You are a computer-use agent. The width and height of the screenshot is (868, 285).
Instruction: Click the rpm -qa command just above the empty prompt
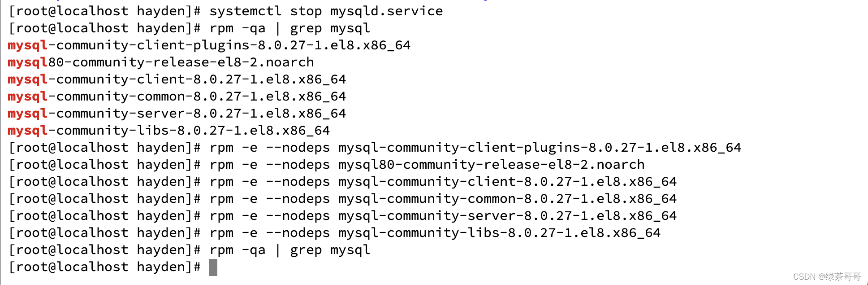point(289,250)
